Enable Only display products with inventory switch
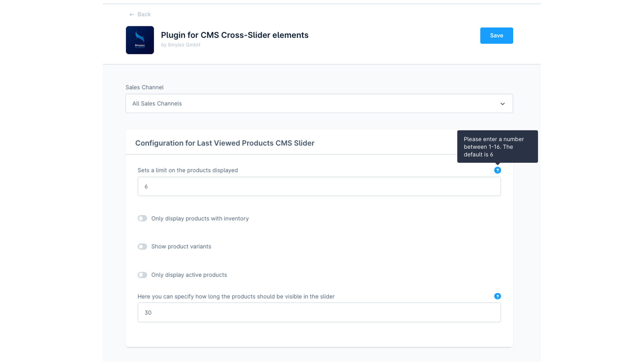This screenshot has width=644, height=362. (x=142, y=219)
